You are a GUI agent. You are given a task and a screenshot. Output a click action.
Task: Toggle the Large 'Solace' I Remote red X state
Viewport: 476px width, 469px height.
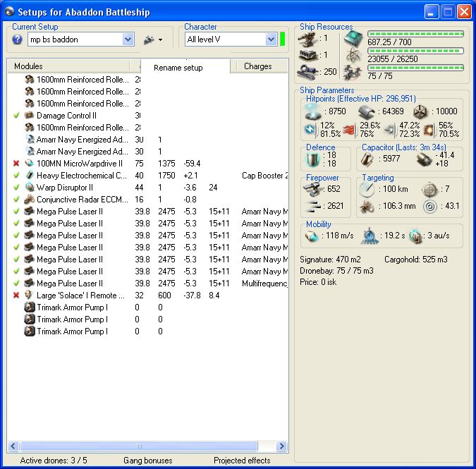(x=16, y=296)
